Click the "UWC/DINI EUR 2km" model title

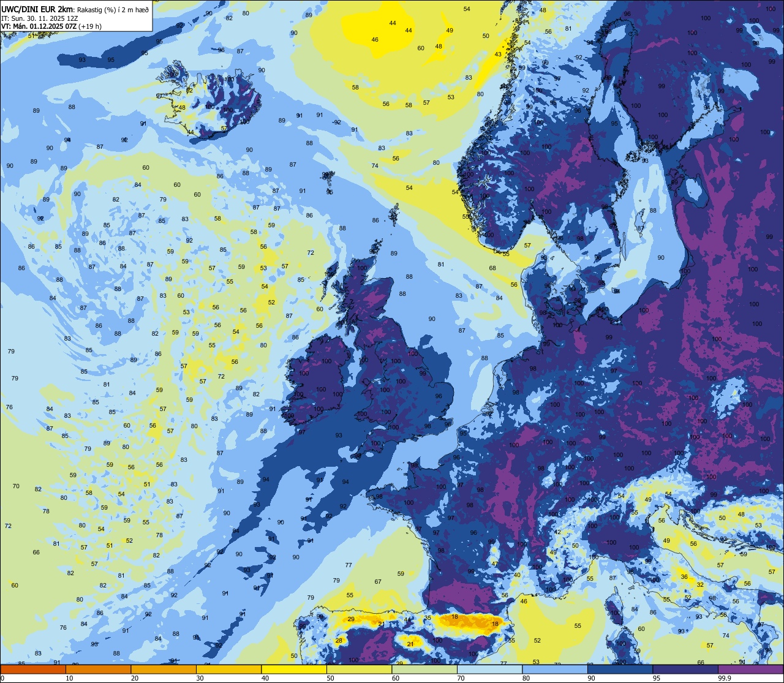click(x=37, y=9)
